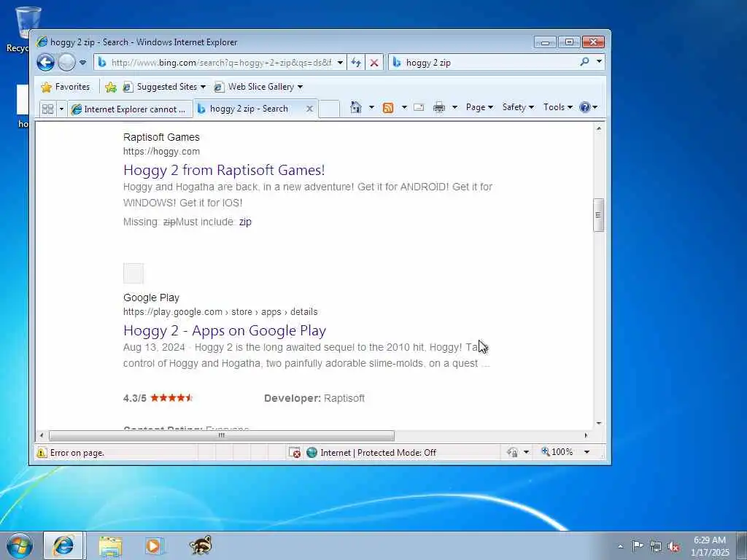Click the Help question mark icon
The width and height of the screenshot is (747, 560).
click(x=585, y=107)
